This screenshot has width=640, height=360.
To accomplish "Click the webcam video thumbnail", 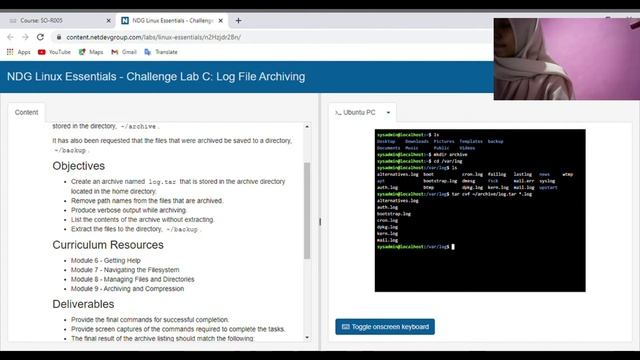I will click(x=567, y=59).
